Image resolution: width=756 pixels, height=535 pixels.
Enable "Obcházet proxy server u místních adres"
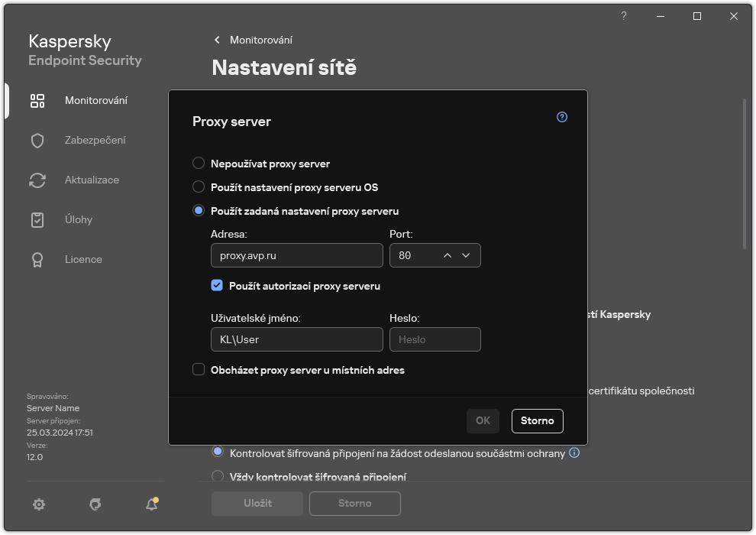[199, 370]
